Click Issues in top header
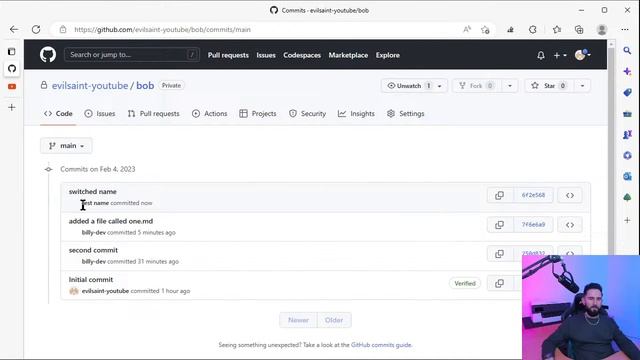The width and height of the screenshot is (640, 360). tap(266, 55)
